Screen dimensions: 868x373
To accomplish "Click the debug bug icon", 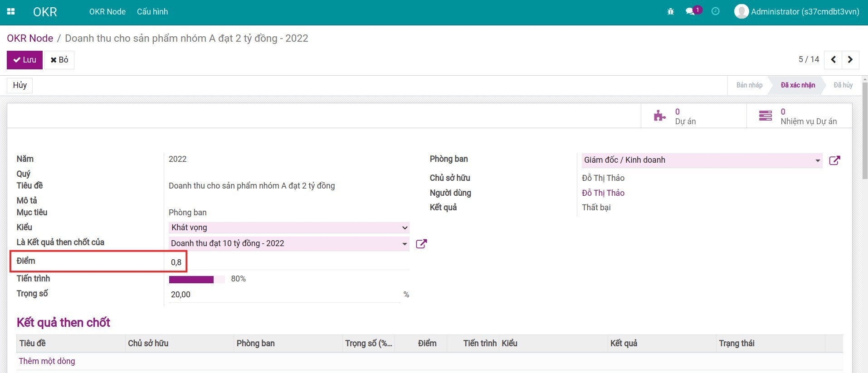I will point(670,12).
